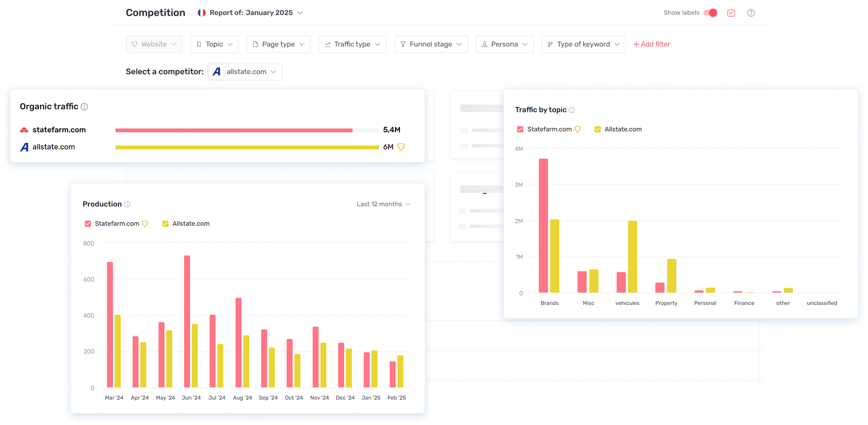This screenshot has width=868, height=425.
Task: Click the Competition page title
Action: 155,13
